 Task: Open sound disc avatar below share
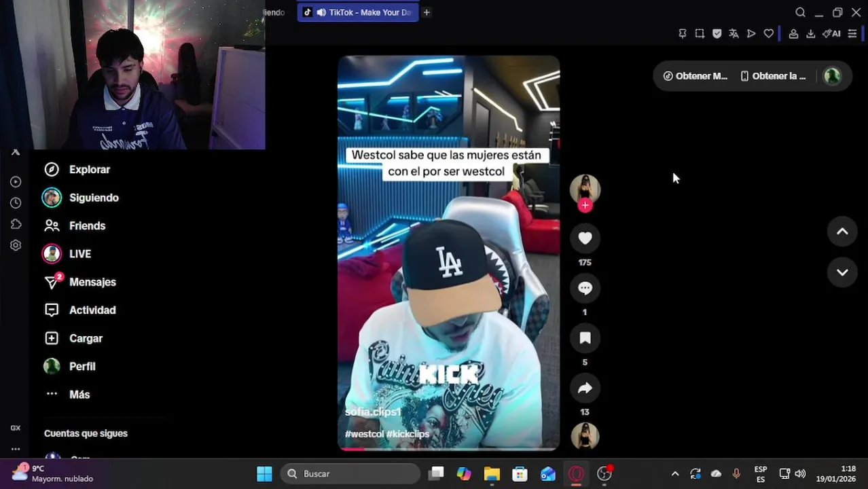(x=585, y=436)
